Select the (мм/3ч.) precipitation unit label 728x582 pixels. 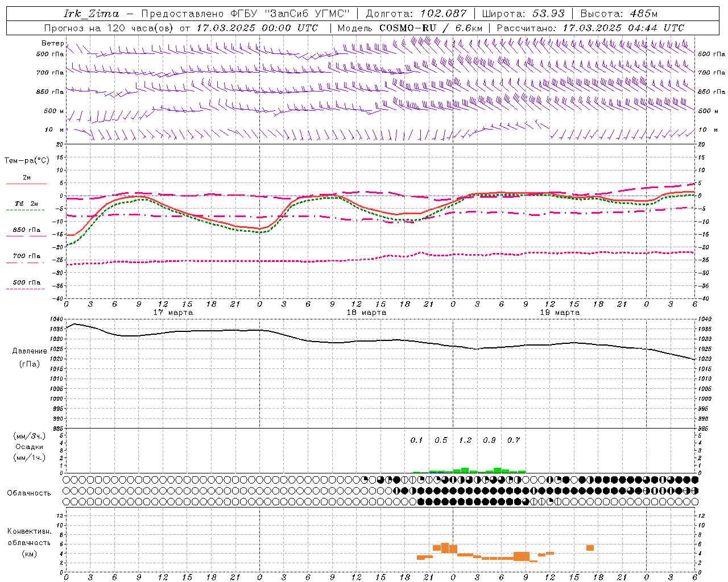tap(30, 436)
